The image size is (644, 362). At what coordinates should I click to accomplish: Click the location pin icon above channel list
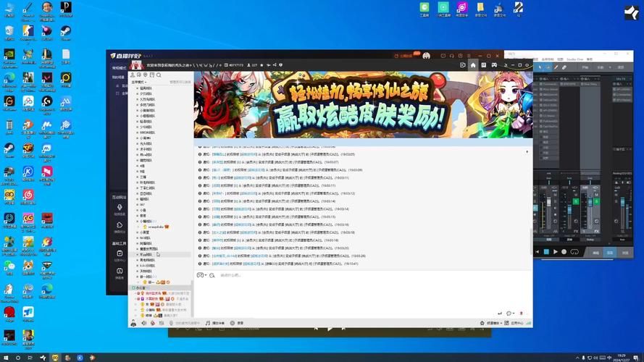[x=146, y=75]
